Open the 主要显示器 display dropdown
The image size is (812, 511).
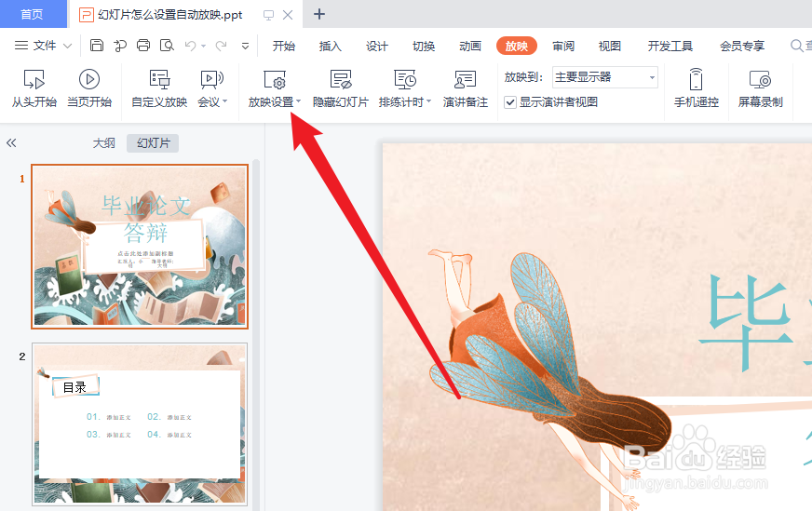(605, 77)
